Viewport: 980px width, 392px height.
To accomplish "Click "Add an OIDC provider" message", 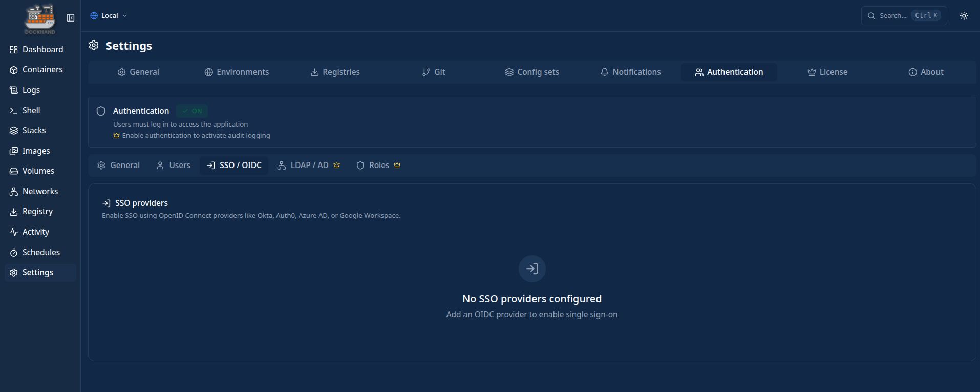I will pos(532,315).
